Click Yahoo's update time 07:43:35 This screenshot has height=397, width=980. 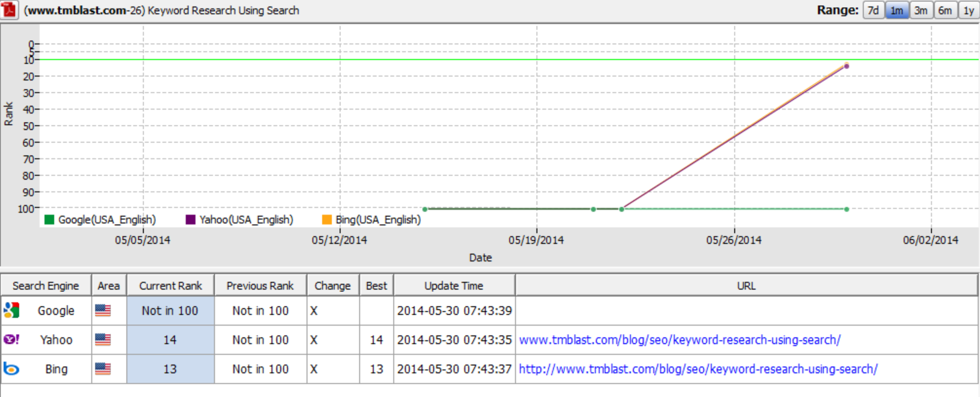click(455, 340)
